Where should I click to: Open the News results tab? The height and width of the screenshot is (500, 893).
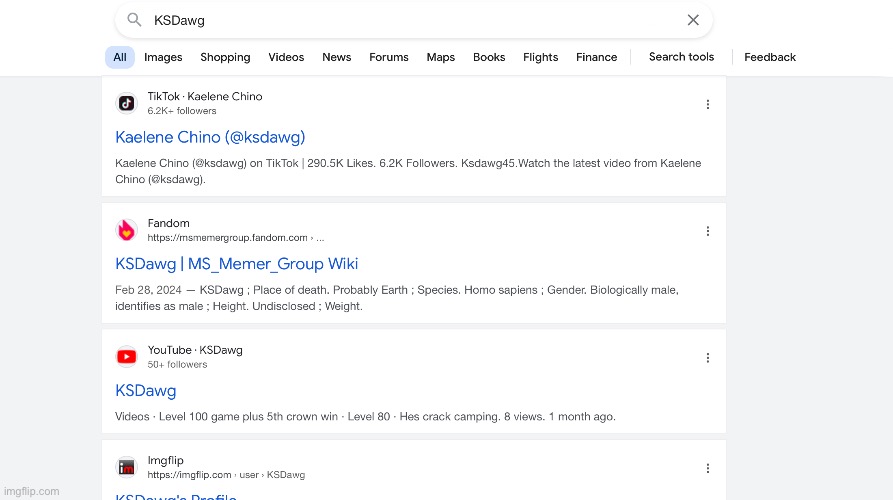336,57
